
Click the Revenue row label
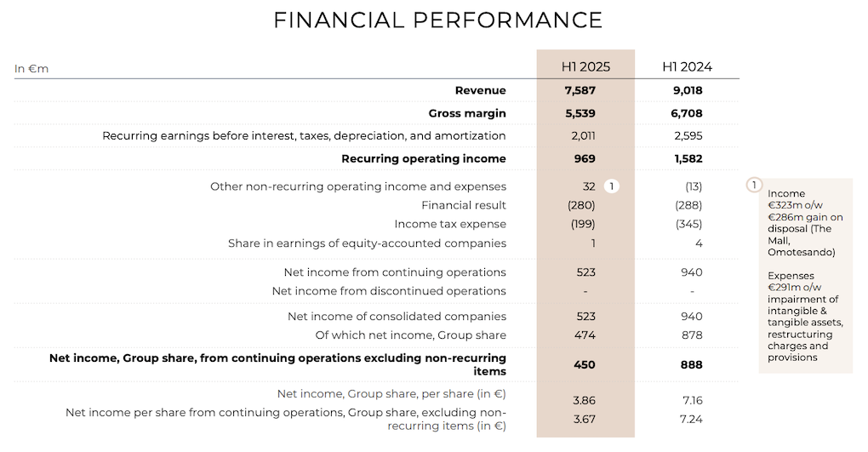(480, 90)
